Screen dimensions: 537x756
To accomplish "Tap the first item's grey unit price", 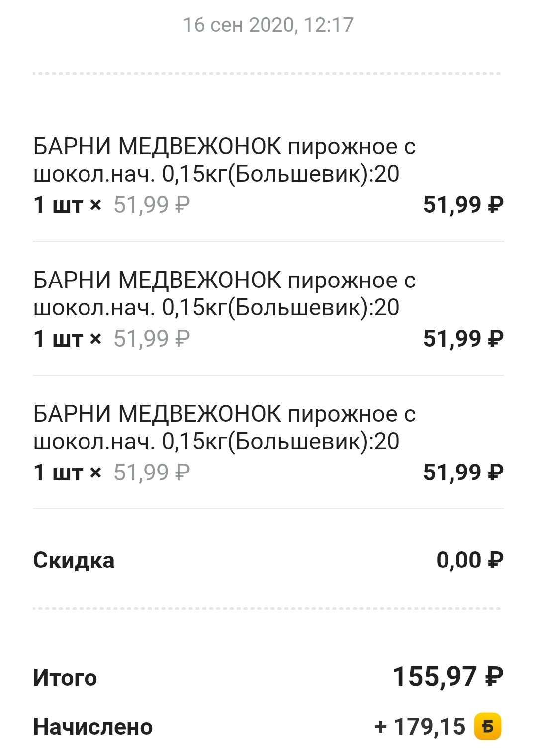I will pyautogui.click(x=152, y=205).
